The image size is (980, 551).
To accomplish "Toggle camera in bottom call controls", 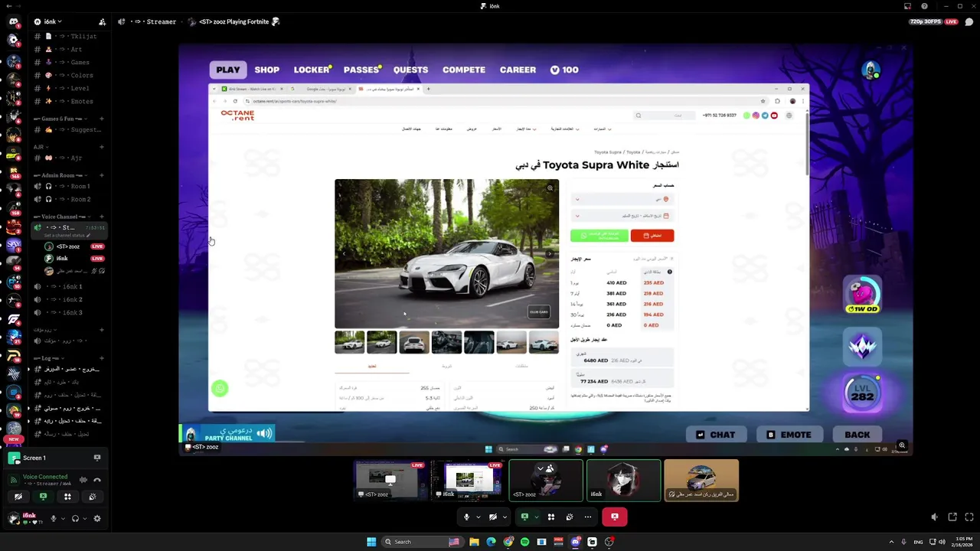I will [x=493, y=517].
